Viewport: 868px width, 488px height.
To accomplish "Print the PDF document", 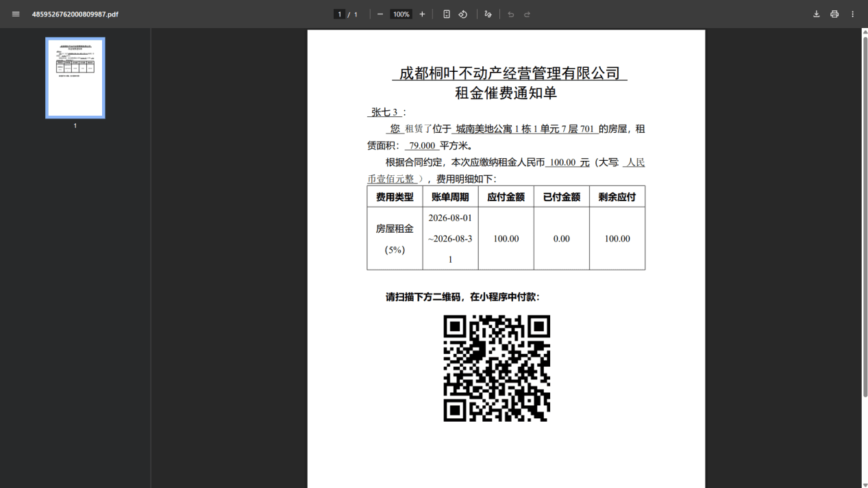I will coord(834,14).
